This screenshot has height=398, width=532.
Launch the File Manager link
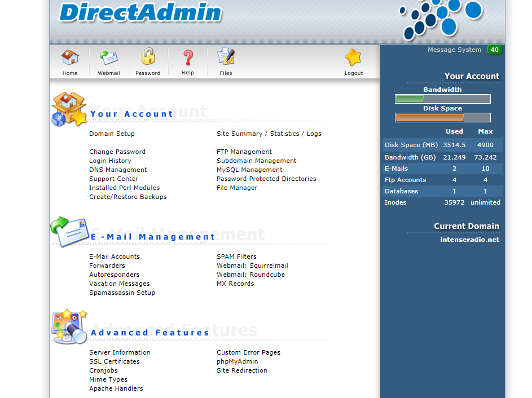coord(237,188)
